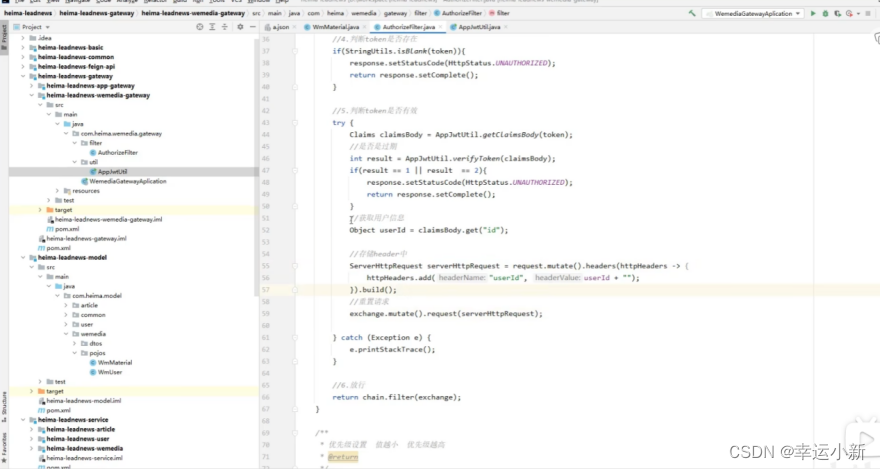881x470 pixels.
Task: Hide the Project panel with minus icon
Action: [252, 27]
